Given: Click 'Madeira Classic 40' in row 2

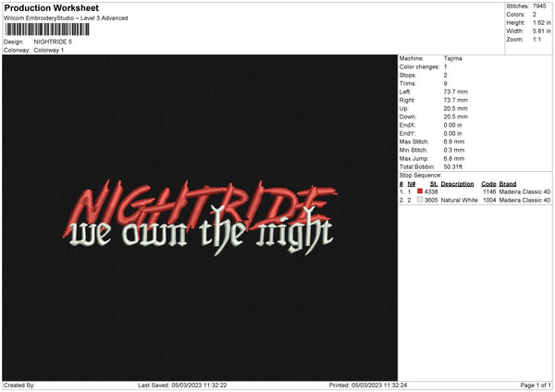Looking at the screenshot, I should (x=524, y=201).
